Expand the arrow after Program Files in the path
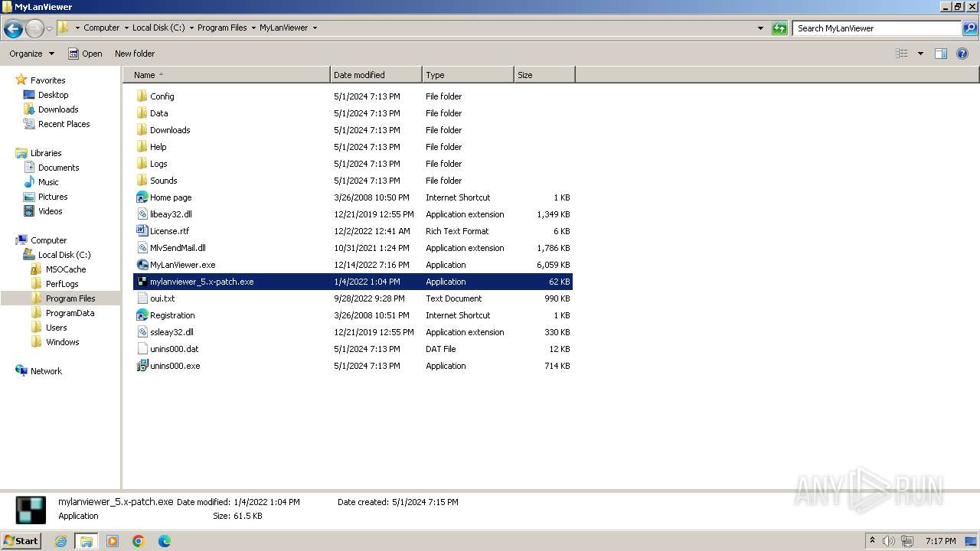 click(x=253, y=28)
